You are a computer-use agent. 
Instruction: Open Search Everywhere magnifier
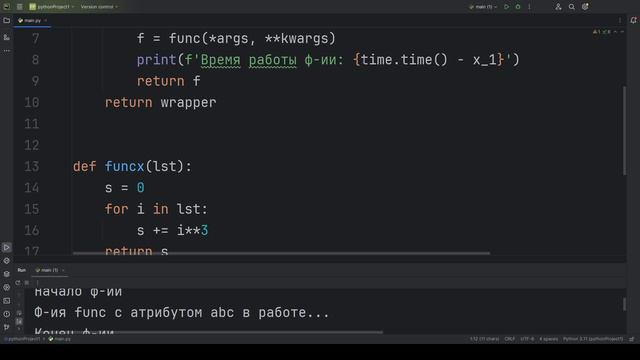coord(572,7)
